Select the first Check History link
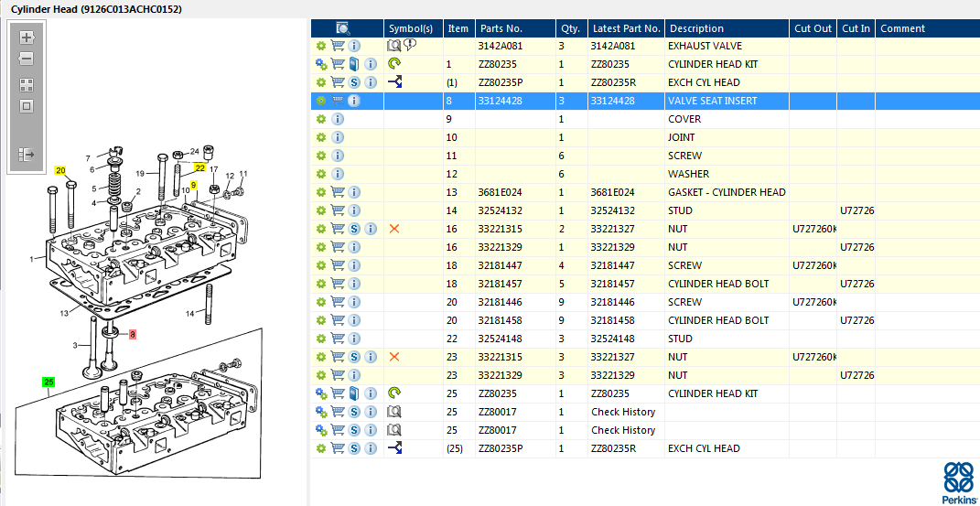 pos(623,412)
